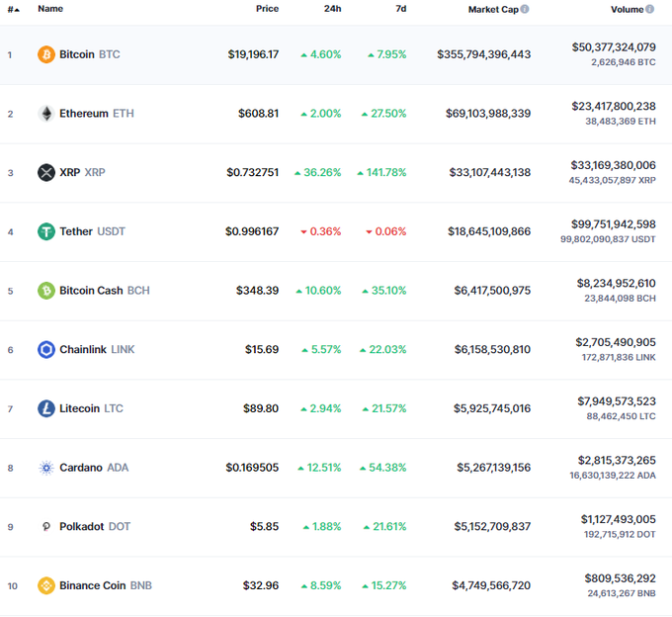This screenshot has width=672, height=617.
Task: Click Polkadot market cap $5,152,709,837
Action: [x=492, y=527]
